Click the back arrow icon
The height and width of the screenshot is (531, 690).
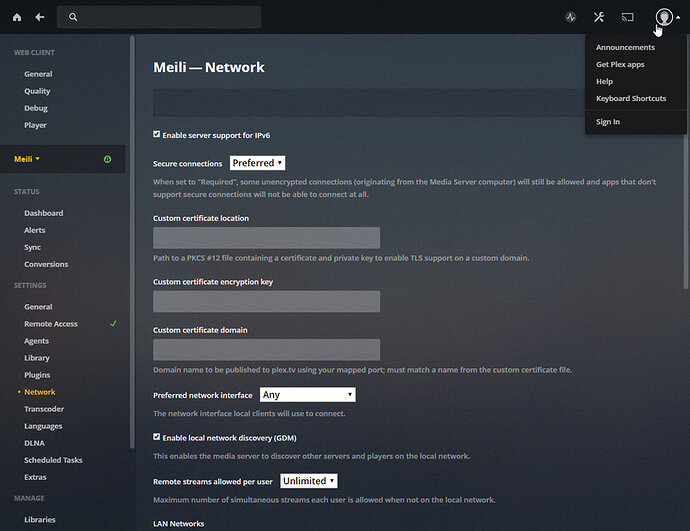[x=40, y=17]
